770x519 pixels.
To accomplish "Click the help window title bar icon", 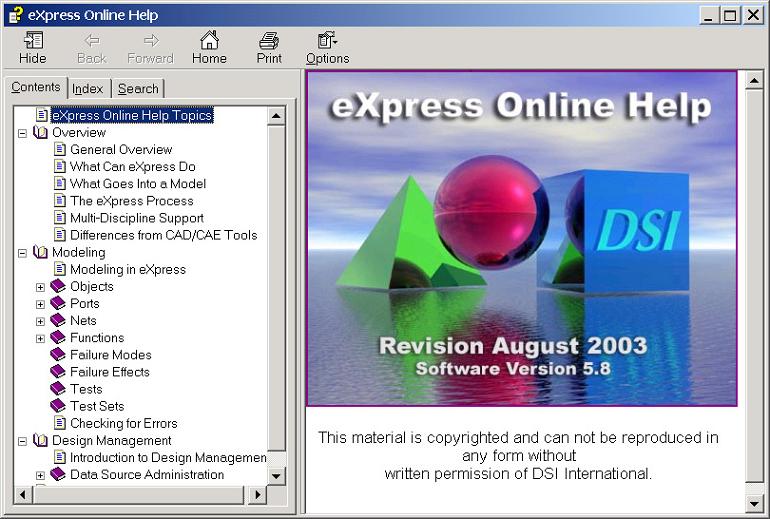I will point(16,15).
